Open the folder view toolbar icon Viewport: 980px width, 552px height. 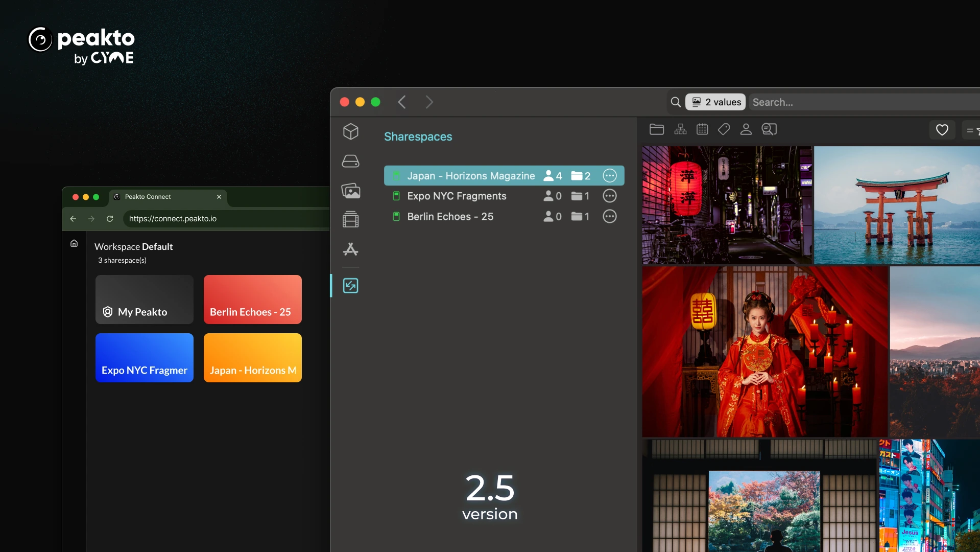coord(656,130)
